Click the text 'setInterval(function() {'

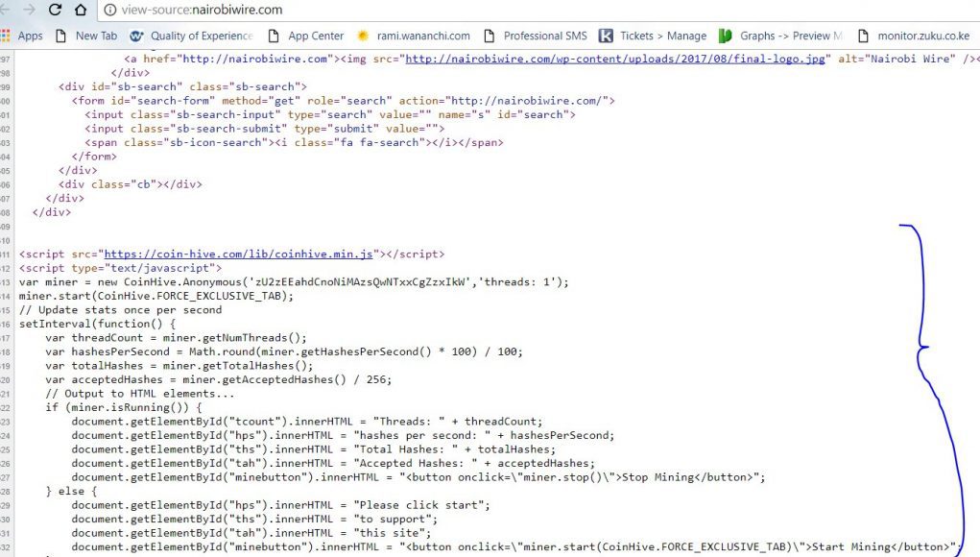[98, 324]
